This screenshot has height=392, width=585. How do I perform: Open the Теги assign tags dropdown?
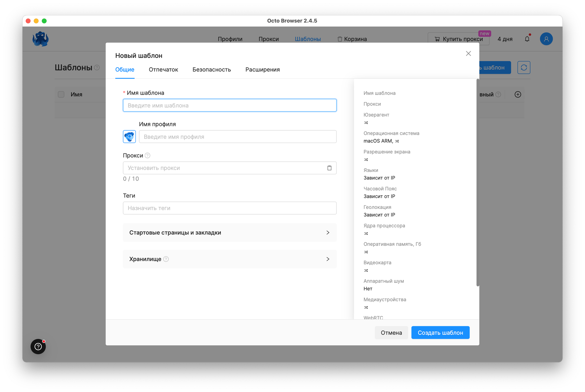pyautogui.click(x=230, y=208)
